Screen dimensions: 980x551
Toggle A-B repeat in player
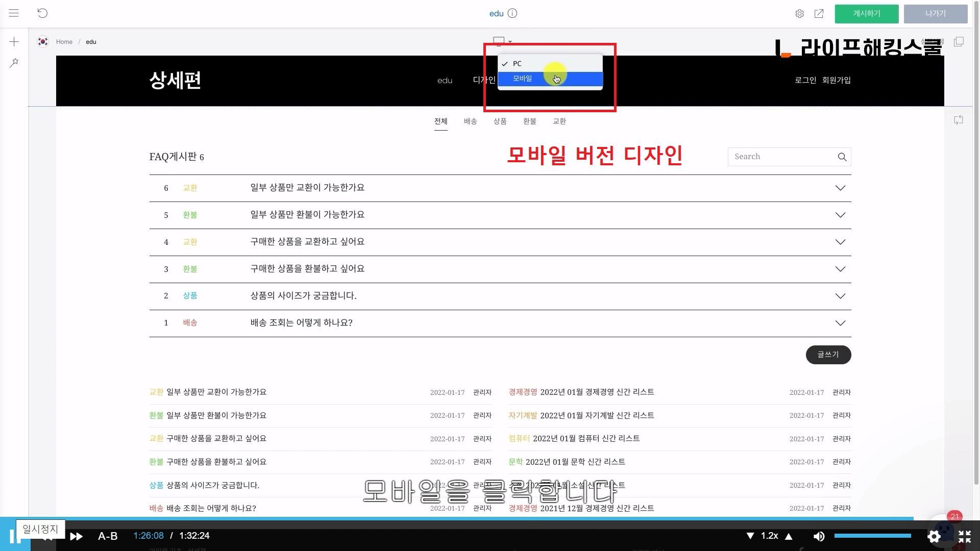[108, 536]
